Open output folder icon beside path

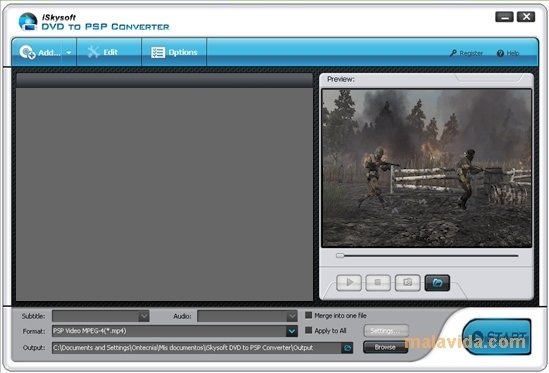pyautogui.click(x=347, y=348)
